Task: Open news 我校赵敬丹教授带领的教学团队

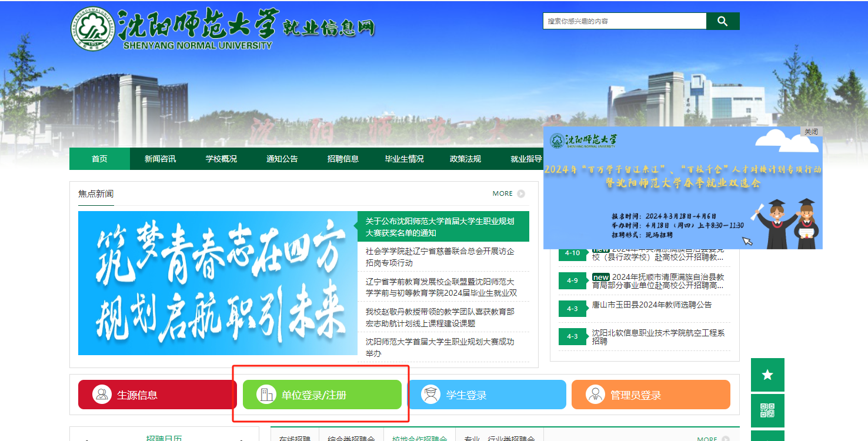Action: (440, 317)
